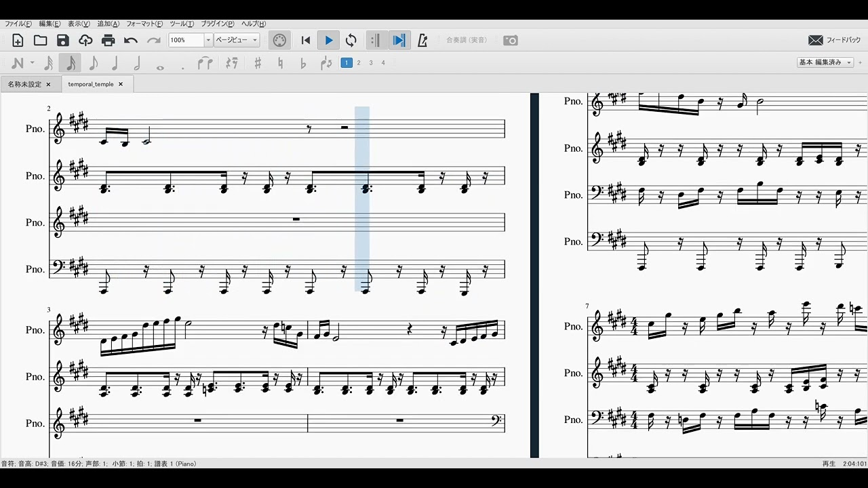Toggle MIDI input
This screenshot has height=488, width=868.
tap(279, 41)
